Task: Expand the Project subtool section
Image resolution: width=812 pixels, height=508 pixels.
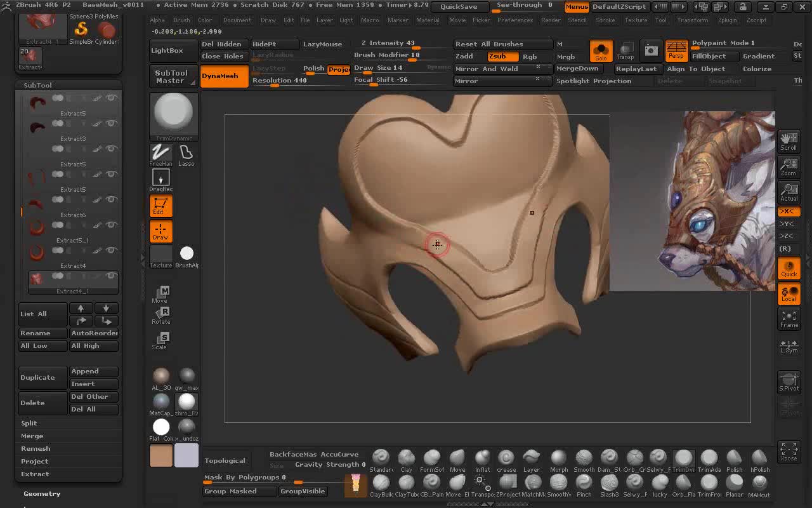Action: coord(35,461)
